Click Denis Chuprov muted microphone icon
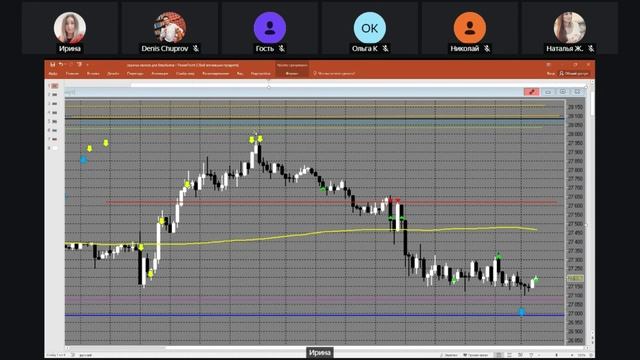Image resolution: width=640 pixels, height=360 pixels. (x=196, y=49)
